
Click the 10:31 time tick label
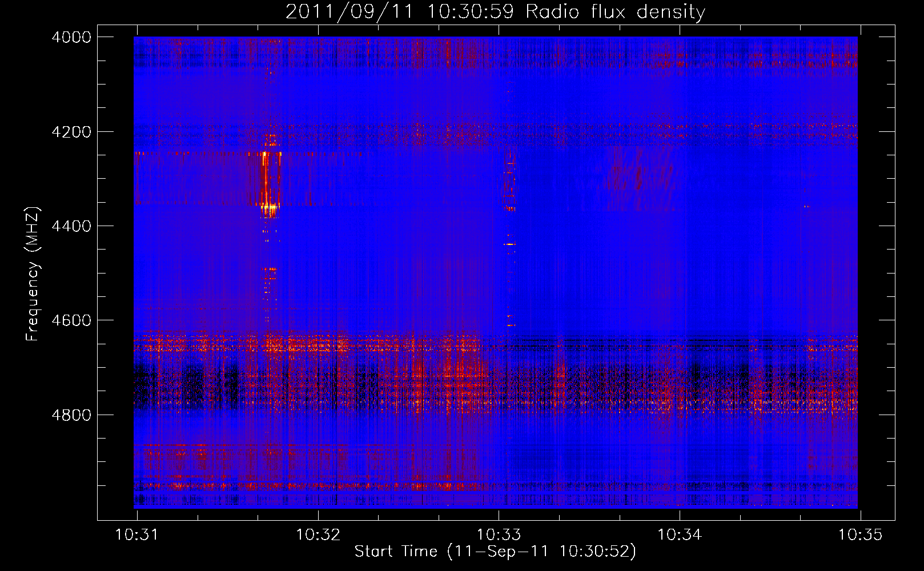(x=137, y=534)
